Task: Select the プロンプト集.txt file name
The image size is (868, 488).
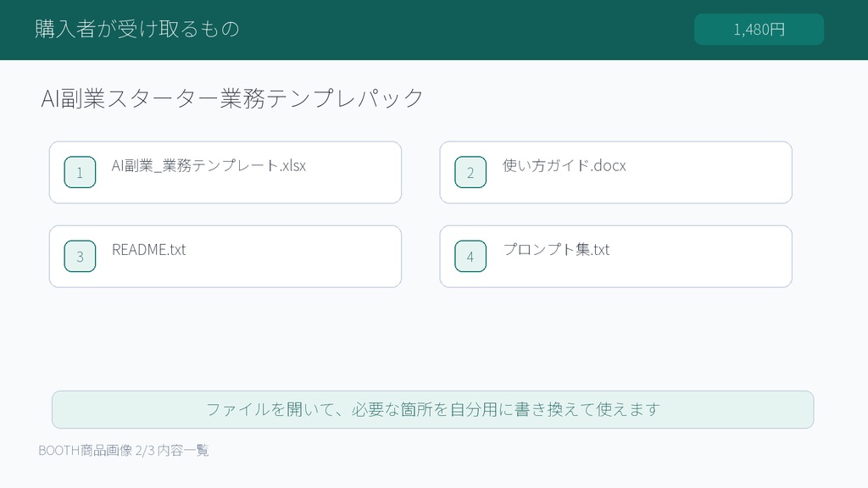Action: pyautogui.click(x=556, y=250)
